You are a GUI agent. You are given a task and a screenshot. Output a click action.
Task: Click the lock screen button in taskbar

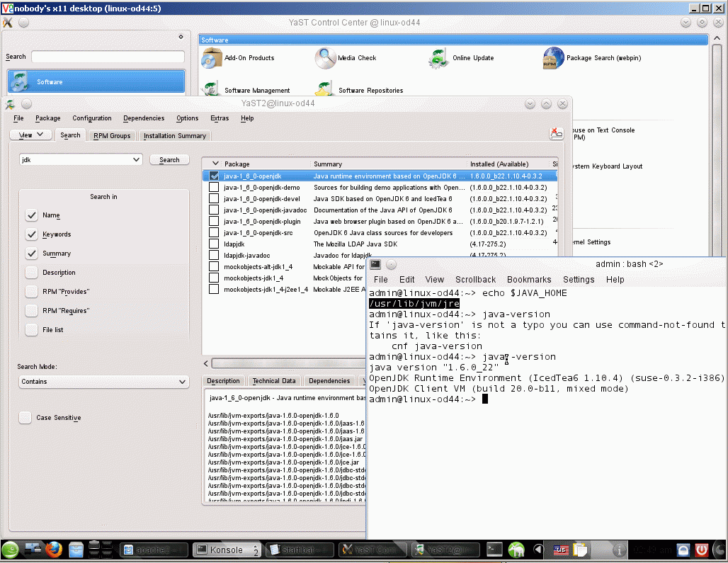[683, 550]
